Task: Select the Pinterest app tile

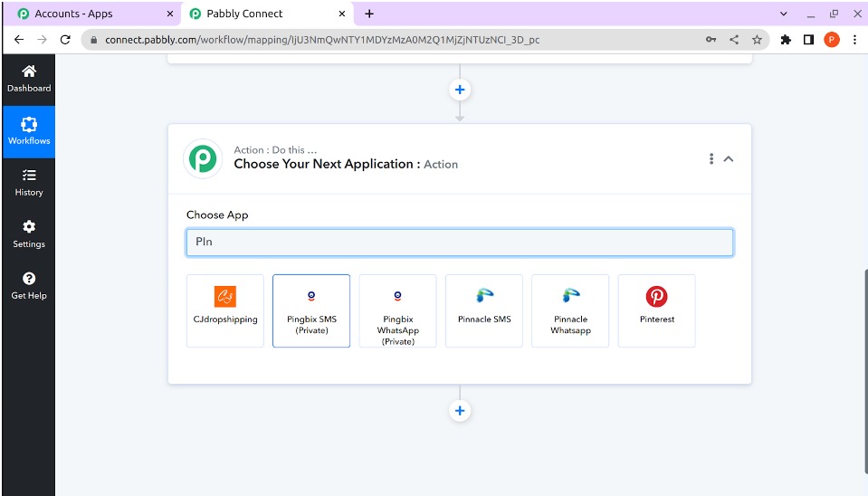Action: pos(656,310)
